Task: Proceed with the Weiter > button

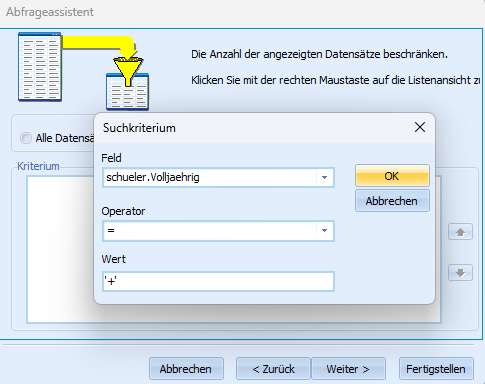Action: coord(348,369)
